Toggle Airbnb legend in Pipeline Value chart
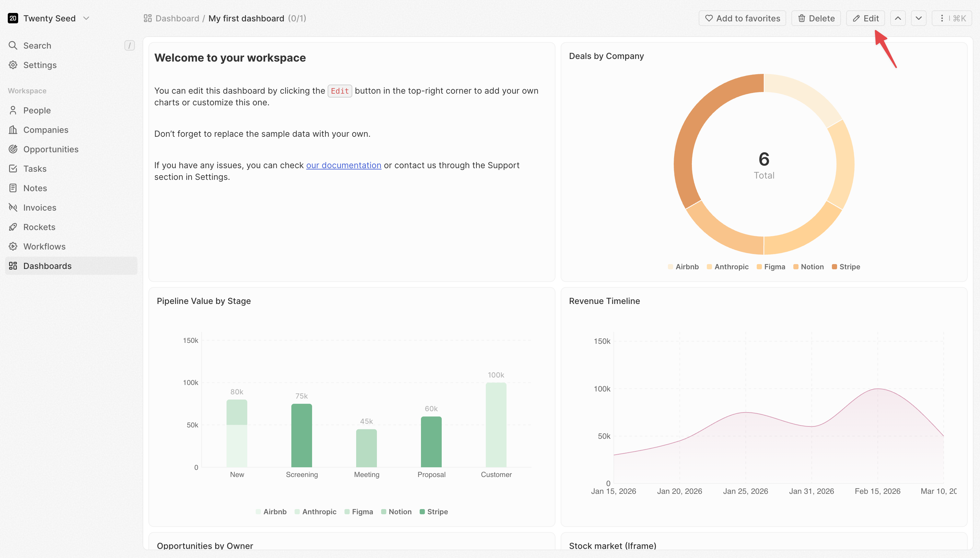Screen dimensions: 980x558 pyautogui.click(x=271, y=512)
